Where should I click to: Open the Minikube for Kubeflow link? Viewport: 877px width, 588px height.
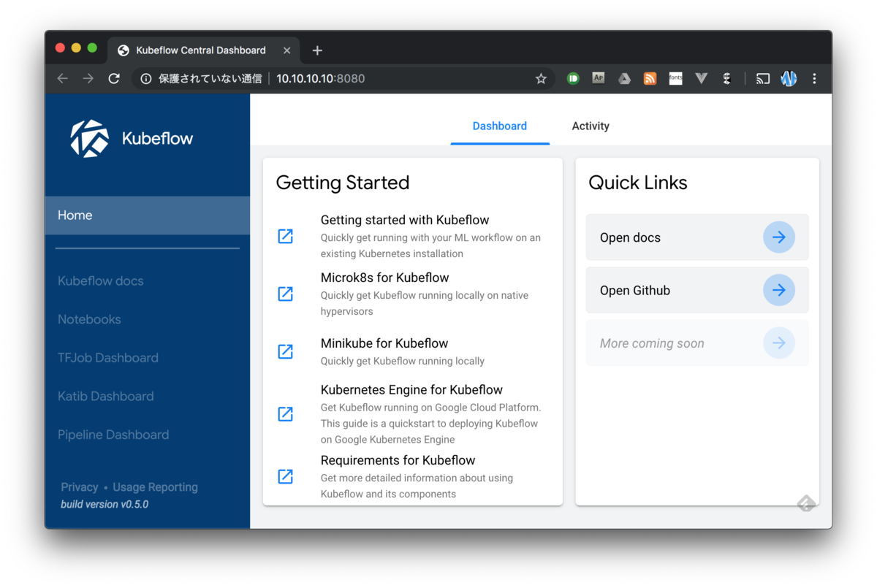click(x=384, y=343)
